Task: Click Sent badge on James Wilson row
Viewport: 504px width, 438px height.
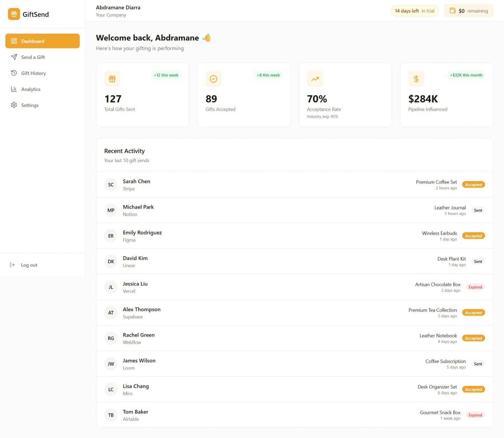Action: 478,364
